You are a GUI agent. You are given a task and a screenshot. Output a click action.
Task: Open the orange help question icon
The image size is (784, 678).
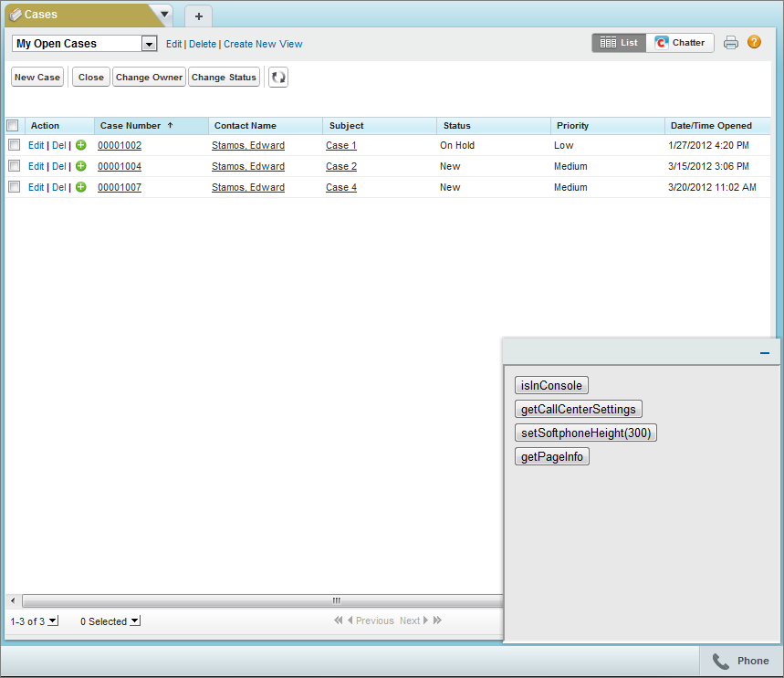click(x=754, y=42)
